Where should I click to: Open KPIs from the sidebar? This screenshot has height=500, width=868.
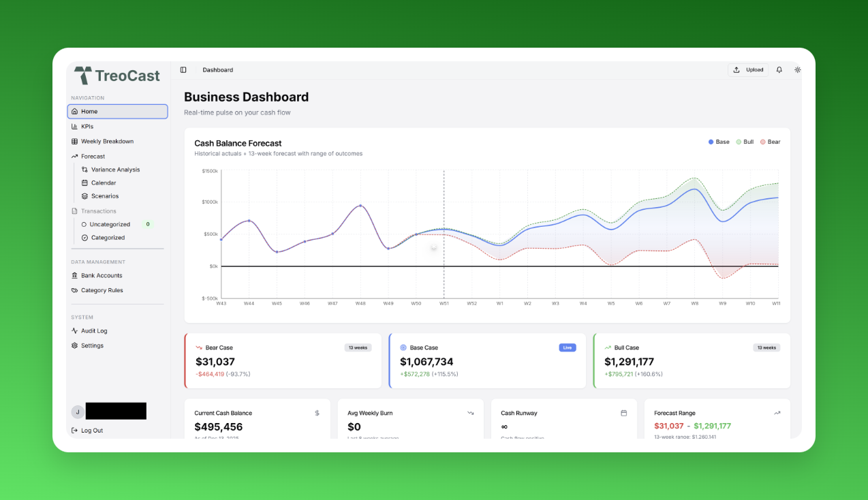pyautogui.click(x=87, y=127)
